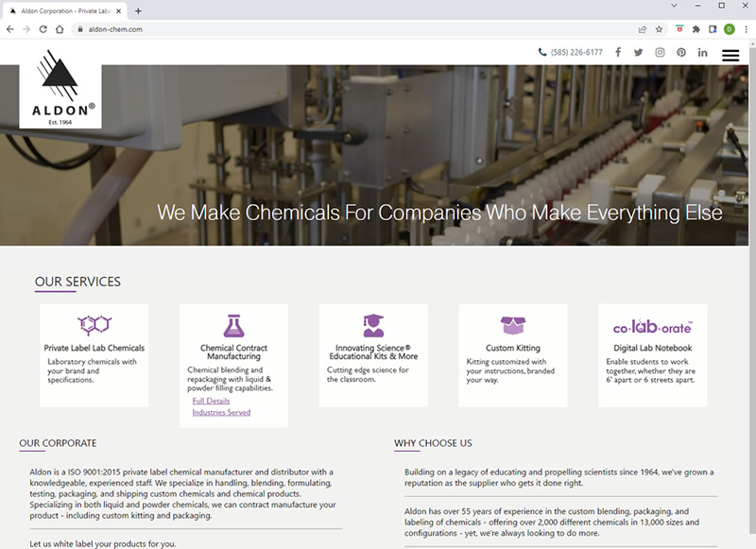Click 'Let us white label your products' text
This screenshot has width=756, height=549.
point(103,543)
